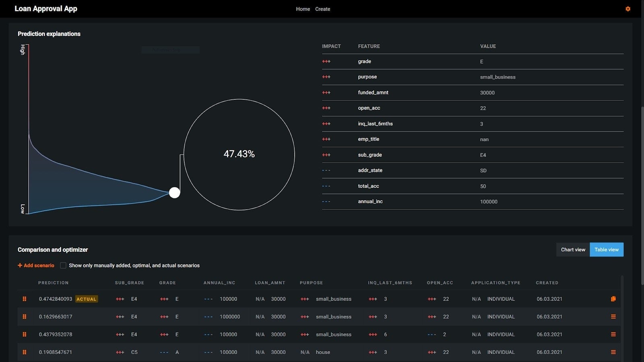The height and width of the screenshot is (362, 644).
Task: Click the open_acc cell showing 2
Action: click(444, 334)
